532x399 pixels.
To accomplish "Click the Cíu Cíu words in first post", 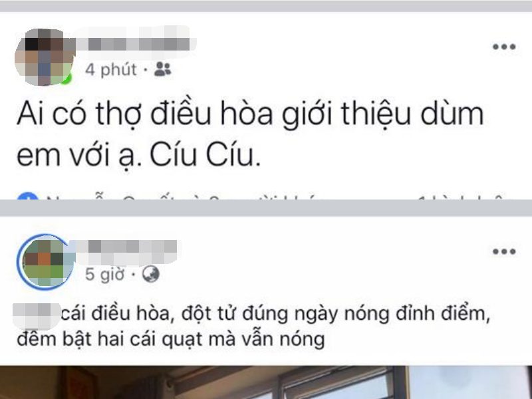I will (205, 155).
